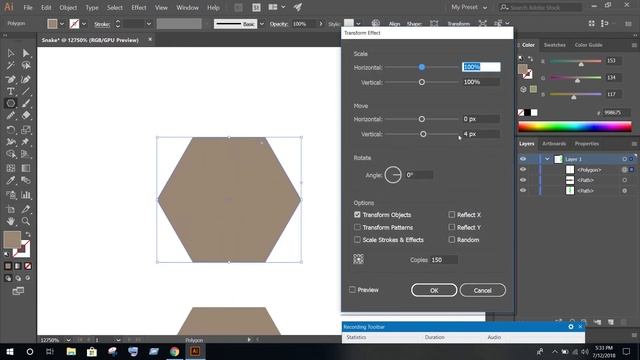Select the Rotate tool
The width and height of the screenshot is (640, 360).
click(x=11, y=130)
